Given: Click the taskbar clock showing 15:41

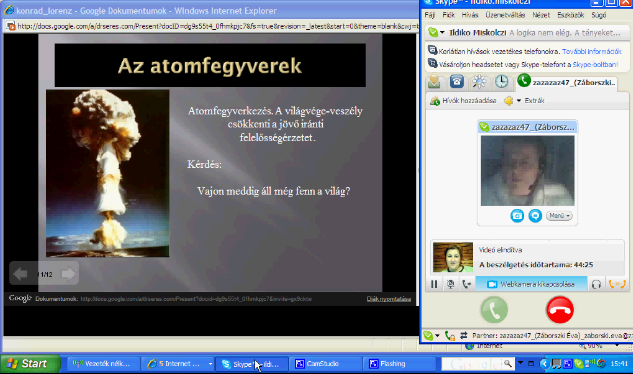Looking at the screenshot, I should click(619, 363).
